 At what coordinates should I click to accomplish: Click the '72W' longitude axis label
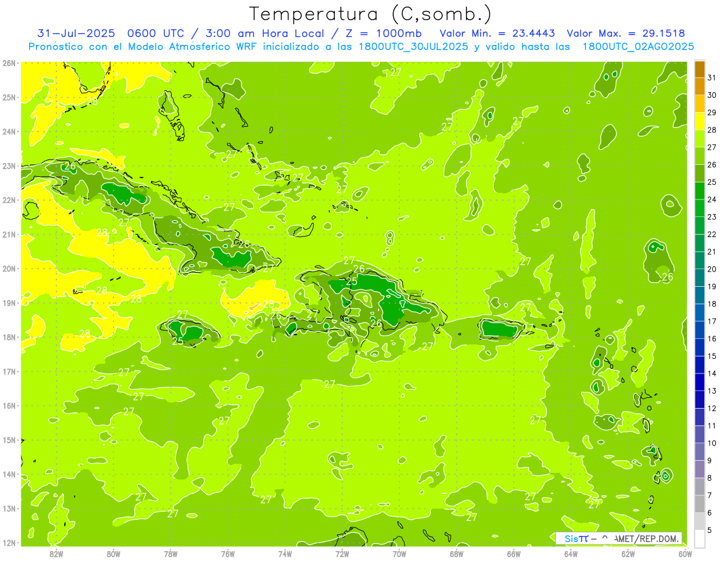pyautogui.click(x=342, y=554)
